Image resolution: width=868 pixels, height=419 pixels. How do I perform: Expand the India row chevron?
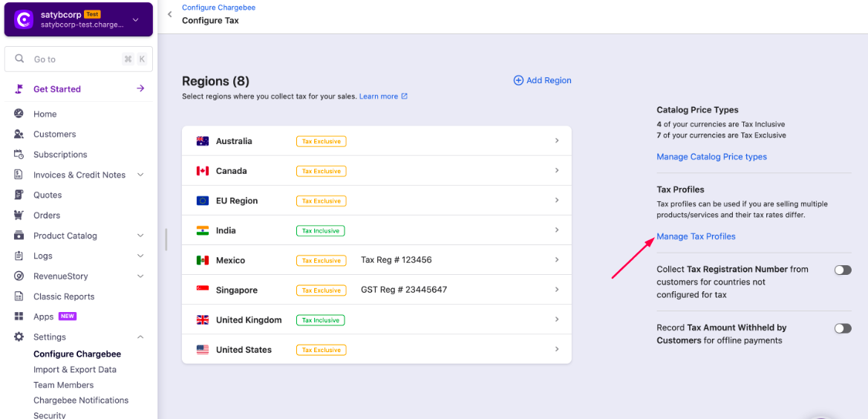pos(557,230)
